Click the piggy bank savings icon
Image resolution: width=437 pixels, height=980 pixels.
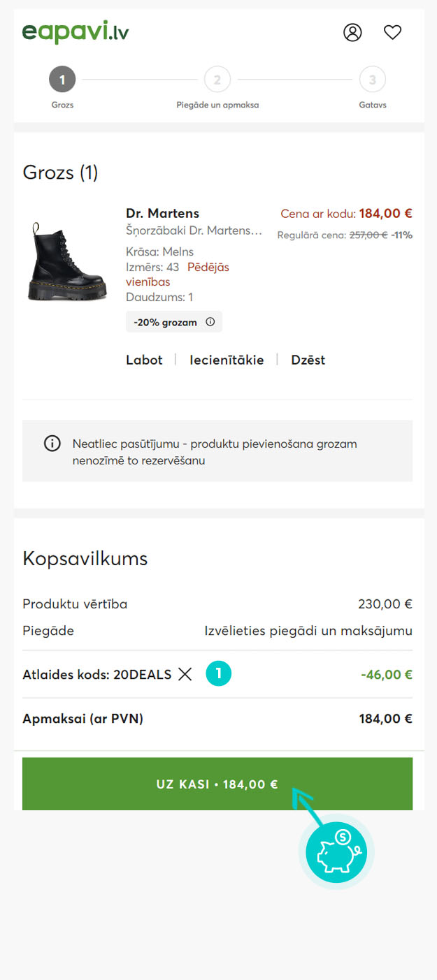[x=336, y=851]
